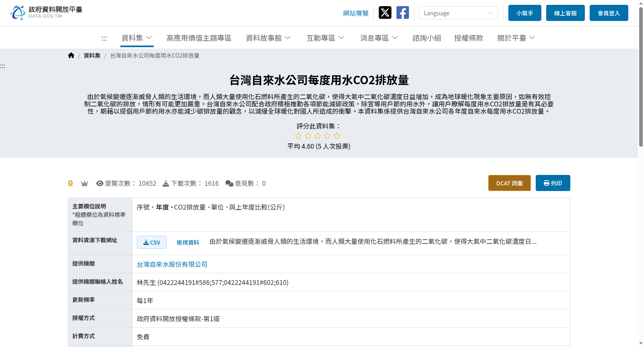Click the contact 林先生 phone text
The image size is (644, 347).
coord(213,283)
